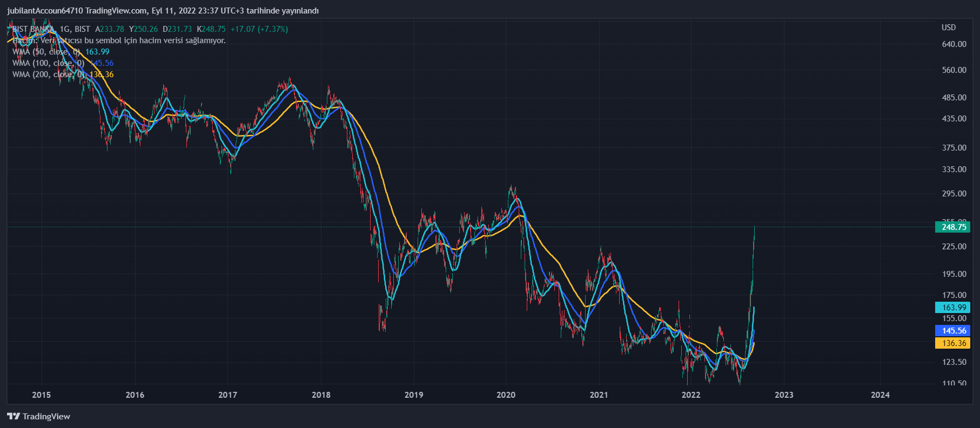
Task: Click the 2015 year label on time axis
Action: [42, 395]
